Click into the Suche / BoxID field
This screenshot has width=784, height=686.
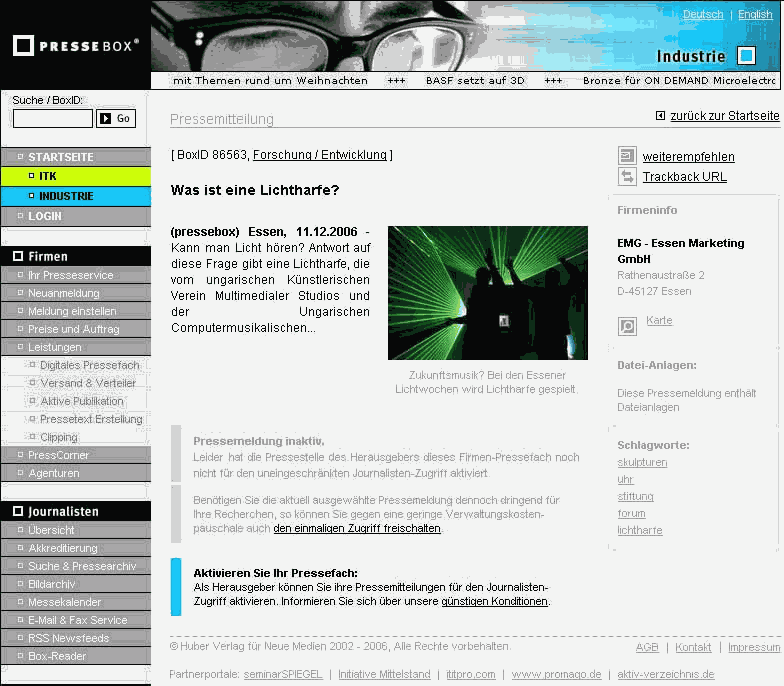point(53,118)
